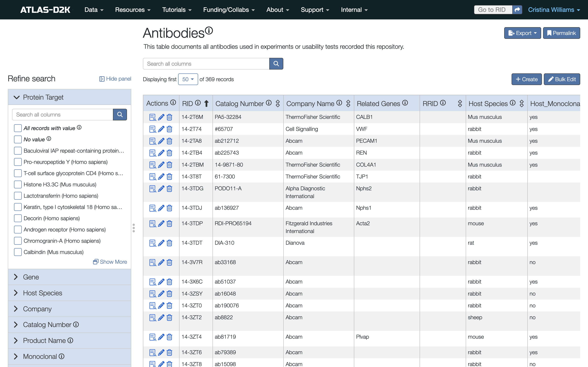588x367 pixels.
Task: Expand the Monoclonal filter section
Action: (16, 357)
